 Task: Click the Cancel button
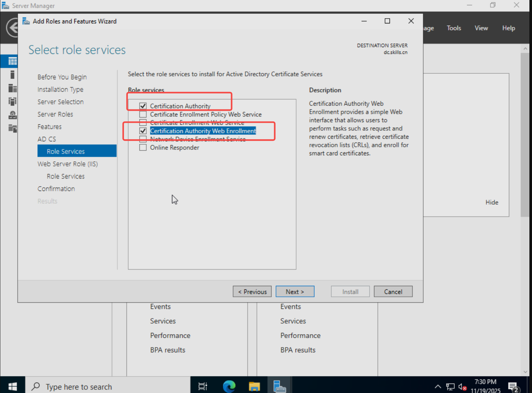(x=393, y=291)
